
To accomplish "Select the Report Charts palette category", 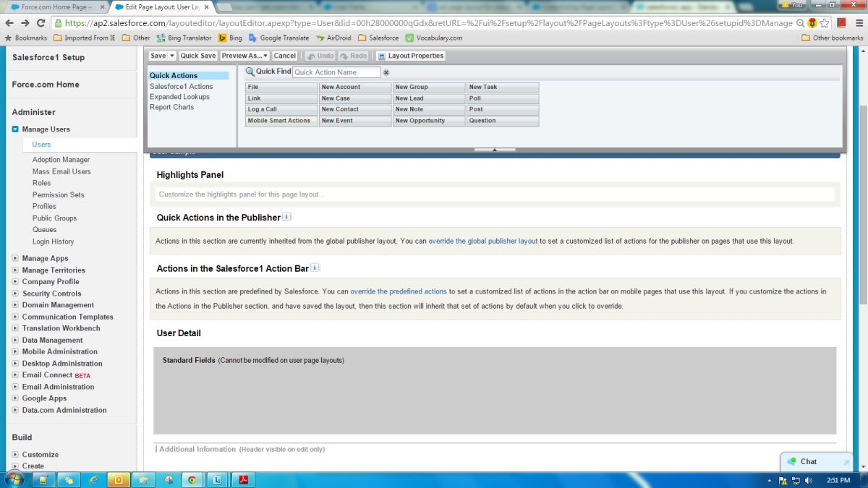I will pyautogui.click(x=172, y=107).
